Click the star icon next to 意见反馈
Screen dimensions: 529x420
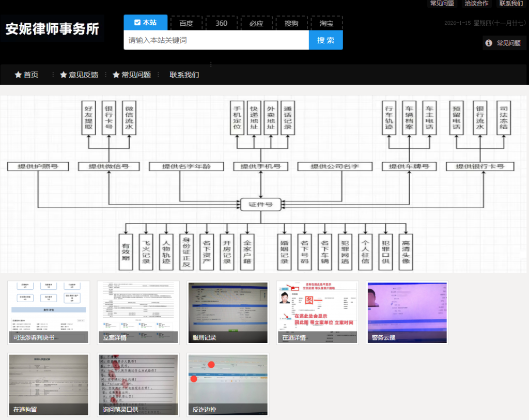pyautogui.click(x=64, y=75)
